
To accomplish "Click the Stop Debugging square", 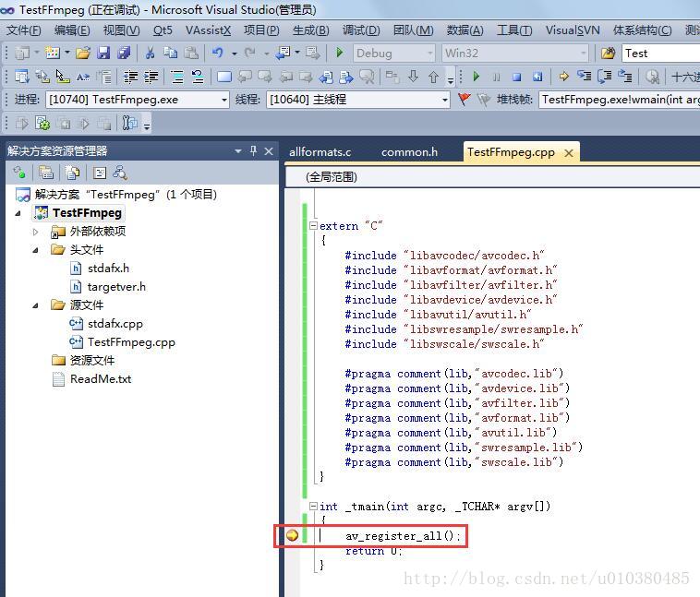I will [517, 78].
